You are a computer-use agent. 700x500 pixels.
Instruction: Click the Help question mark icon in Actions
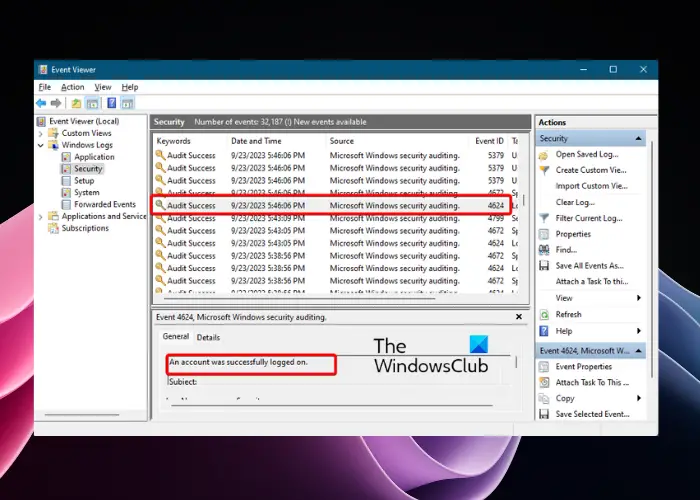pyautogui.click(x=544, y=331)
